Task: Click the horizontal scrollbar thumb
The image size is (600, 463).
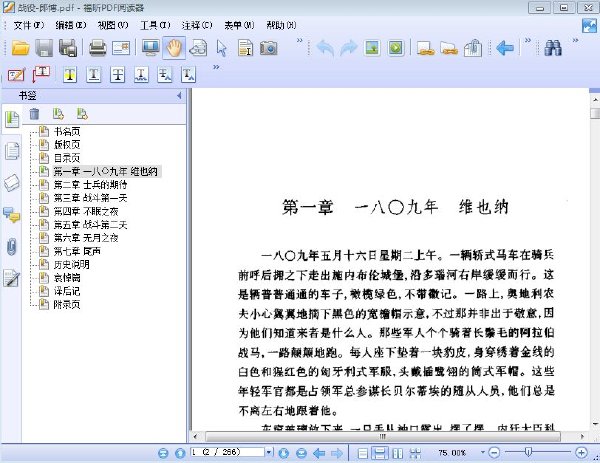Action: pos(383,437)
